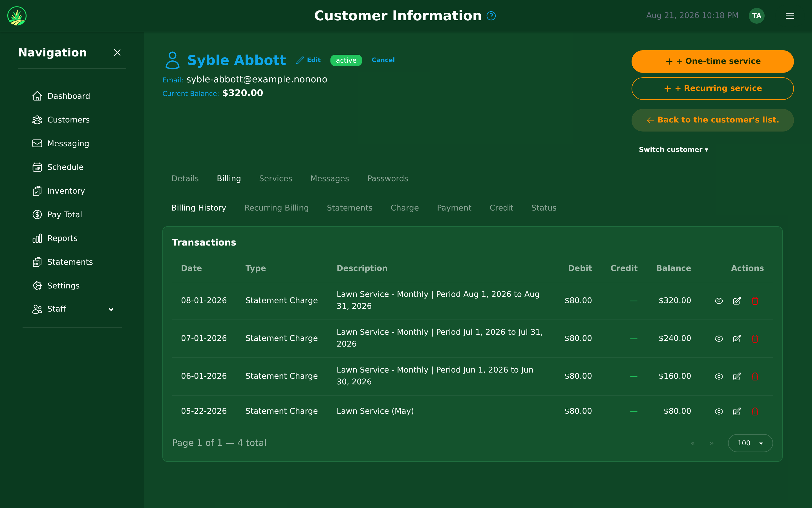Go to Dashboard in the sidebar
The width and height of the screenshot is (812, 508).
[61, 96]
